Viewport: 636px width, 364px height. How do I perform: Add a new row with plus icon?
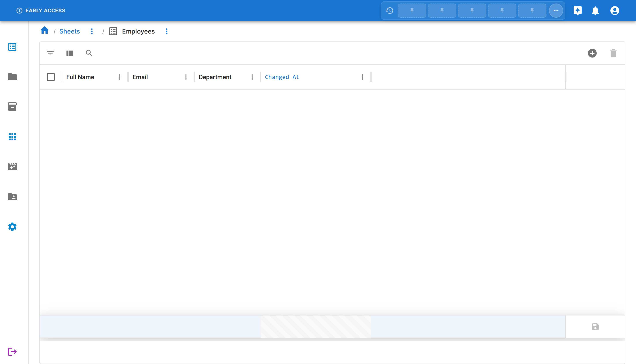pos(592,53)
